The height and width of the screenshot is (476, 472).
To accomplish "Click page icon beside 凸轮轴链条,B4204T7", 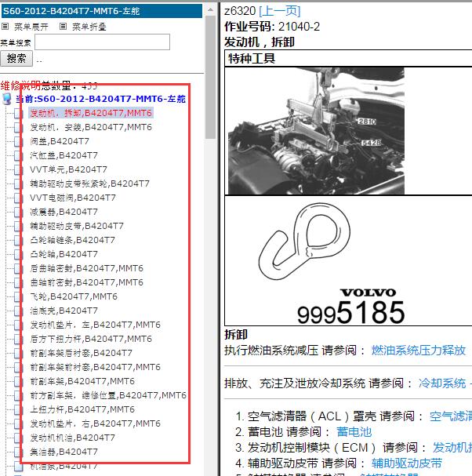I will click(x=18, y=240).
